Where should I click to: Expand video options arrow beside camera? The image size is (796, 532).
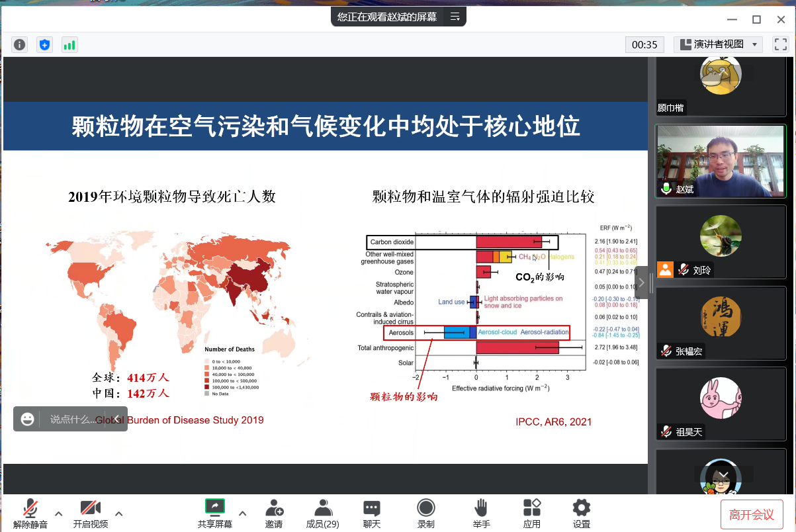point(119,513)
